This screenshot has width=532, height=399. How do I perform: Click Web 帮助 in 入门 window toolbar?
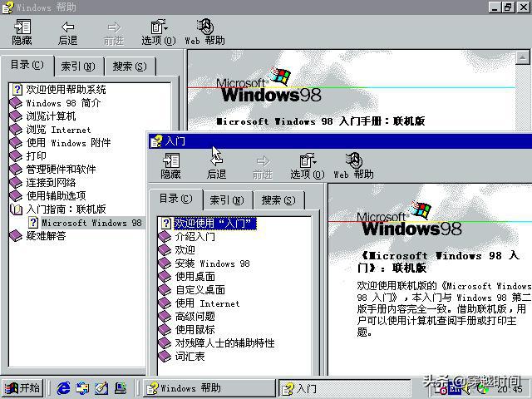353,166
